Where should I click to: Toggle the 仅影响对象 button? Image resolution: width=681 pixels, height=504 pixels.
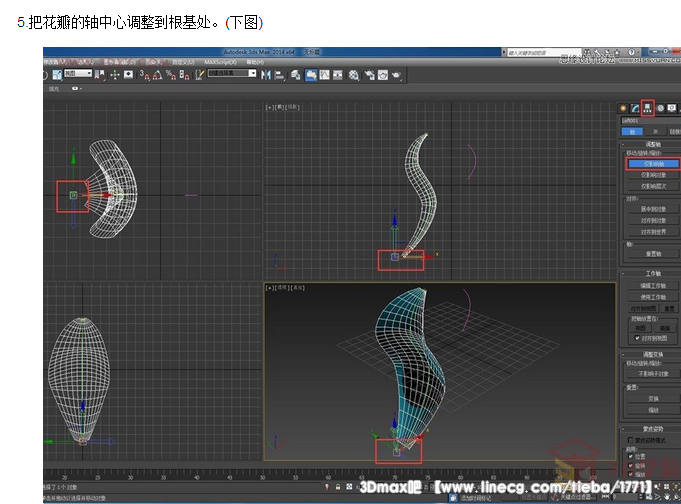click(654, 175)
